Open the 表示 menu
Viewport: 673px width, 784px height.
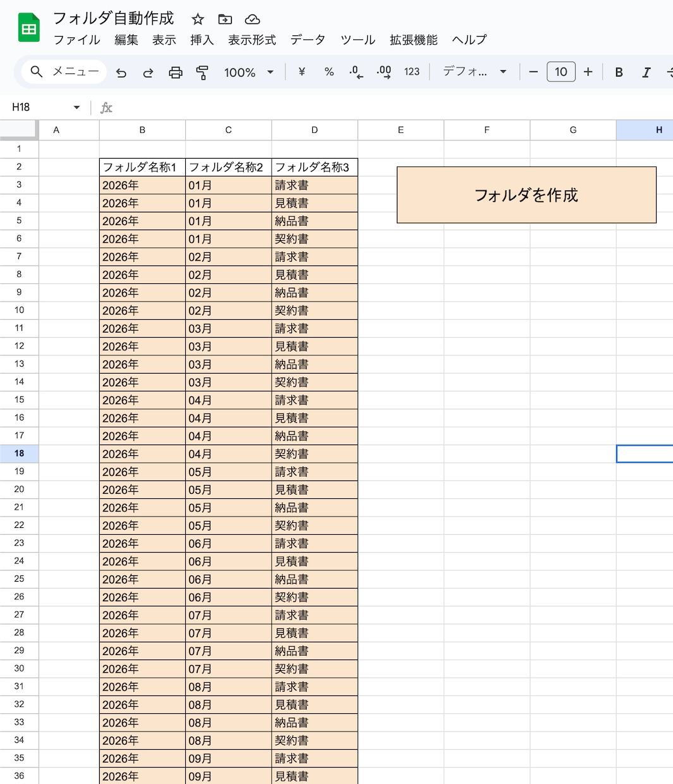[x=164, y=40]
